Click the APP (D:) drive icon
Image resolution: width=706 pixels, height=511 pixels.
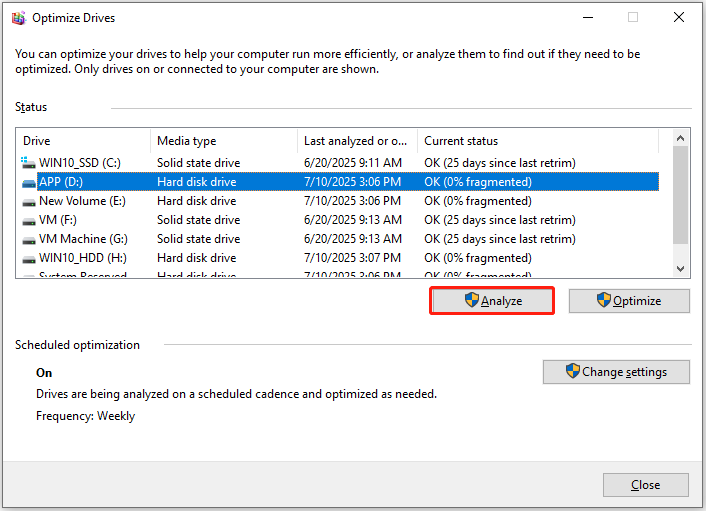tap(29, 183)
